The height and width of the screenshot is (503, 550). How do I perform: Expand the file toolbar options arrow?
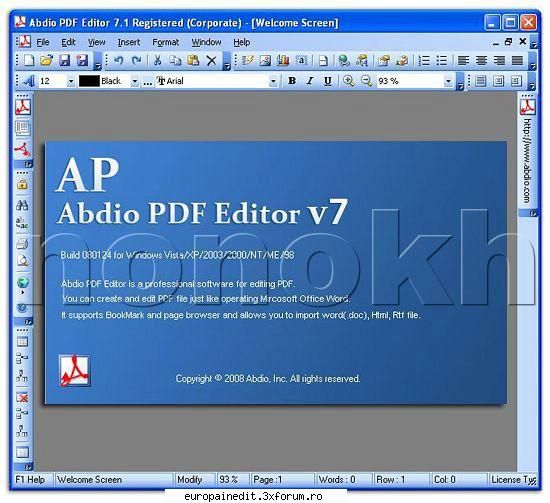coord(98,61)
